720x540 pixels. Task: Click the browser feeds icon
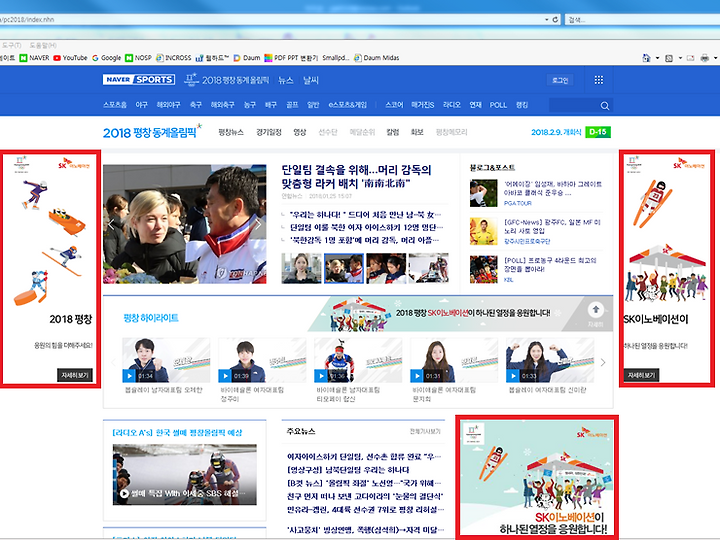[669, 58]
